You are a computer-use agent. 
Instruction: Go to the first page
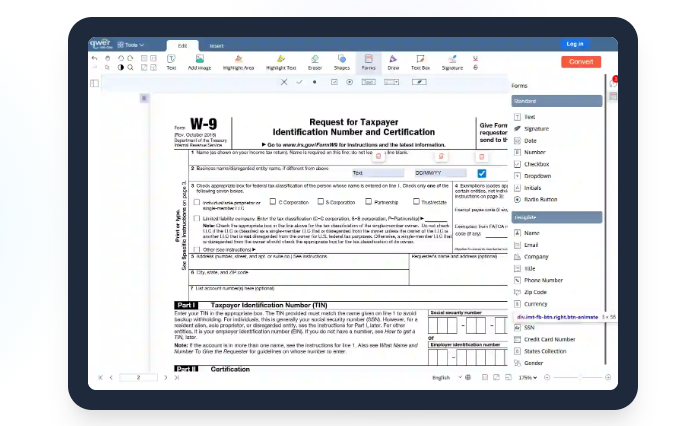click(x=100, y=377)
